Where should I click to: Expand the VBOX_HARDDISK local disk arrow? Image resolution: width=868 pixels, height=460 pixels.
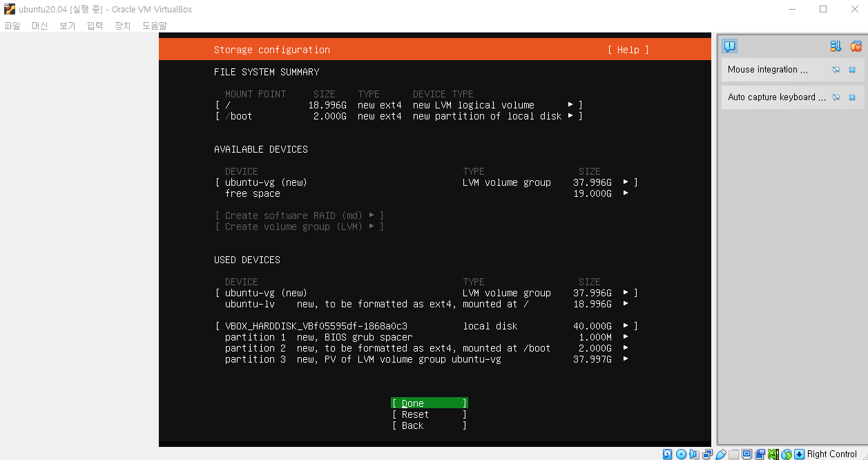[x=626, y=326]
